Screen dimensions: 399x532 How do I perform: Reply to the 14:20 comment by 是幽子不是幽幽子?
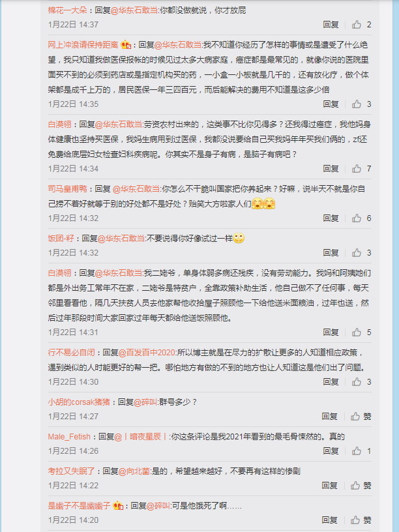(329, 520)
